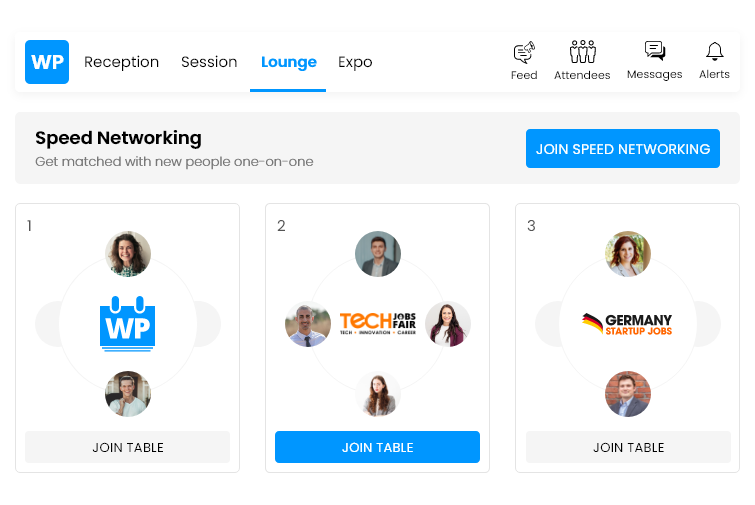This screenshot has width=755, height=505.
Task: Open the Messages chat bubbles icon
Action: [655, 51]
